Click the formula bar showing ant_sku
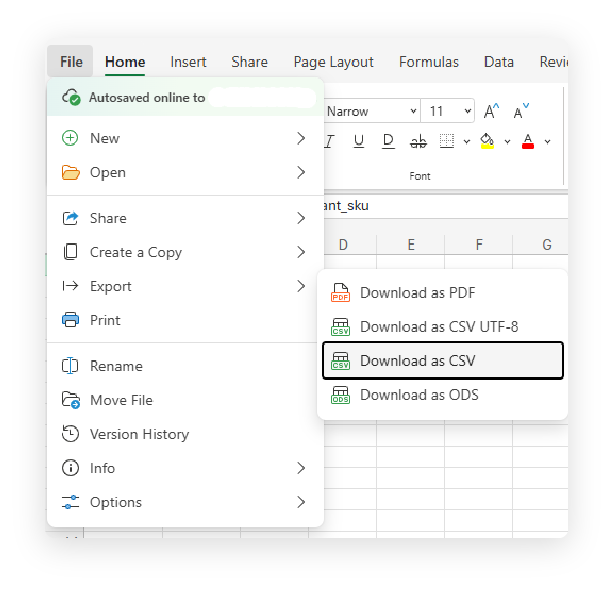 446,206
